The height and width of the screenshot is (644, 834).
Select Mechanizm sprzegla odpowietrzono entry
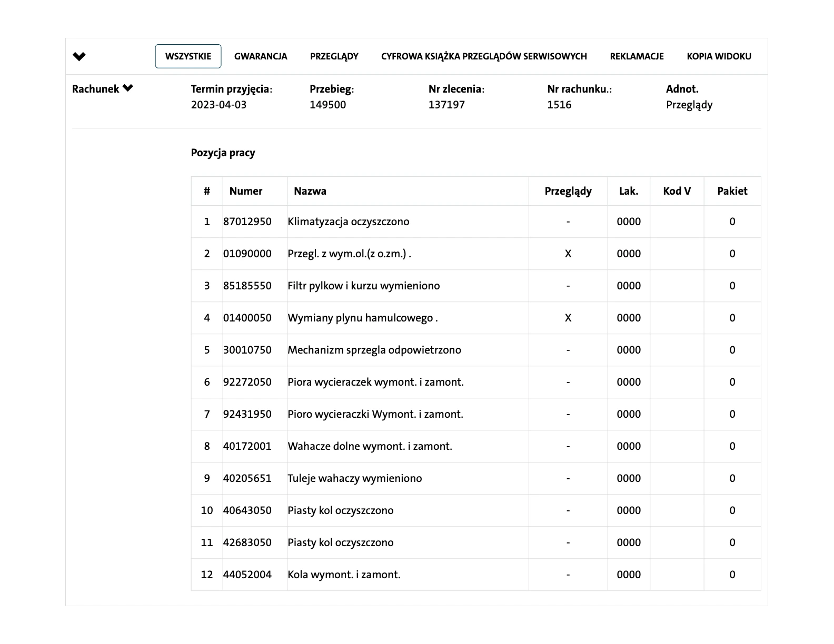(374, 350)
